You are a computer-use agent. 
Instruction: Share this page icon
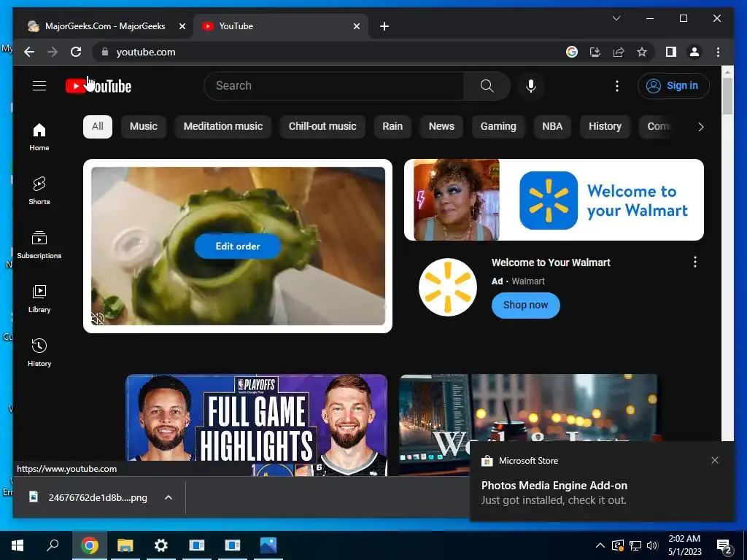pos(619,52)
